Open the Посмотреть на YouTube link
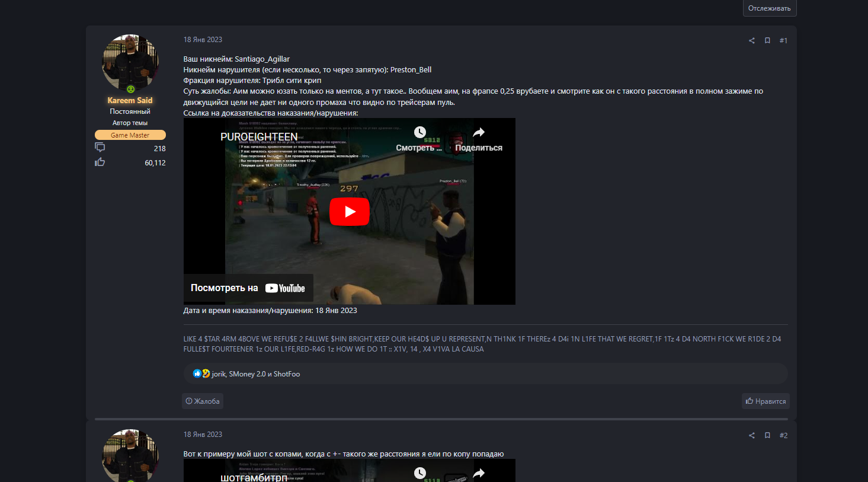This screenshot has width=868, height=482. 248,288
